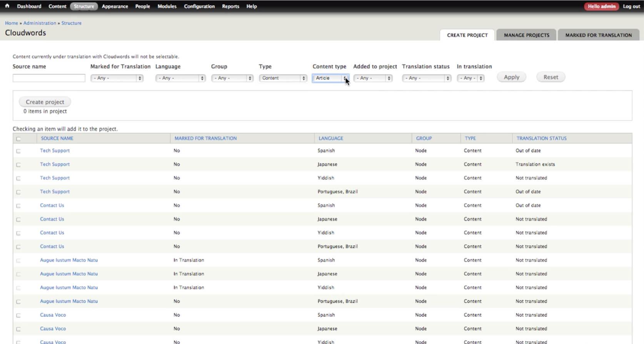Click the Create project button
Viewport: 644px width, 344px height.
[45, 102]
